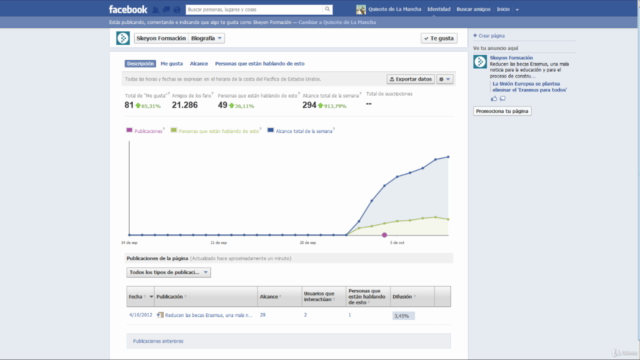640x360 pixels.
Task: Click Skeyon Formación page logo in header
Action: (x=123, y=38)
